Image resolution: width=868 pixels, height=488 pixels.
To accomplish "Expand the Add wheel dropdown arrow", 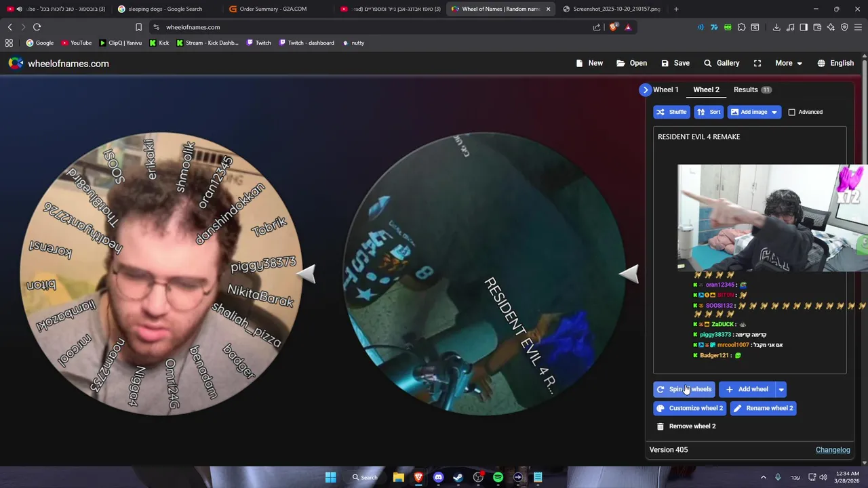I will (x=781, y=389).
